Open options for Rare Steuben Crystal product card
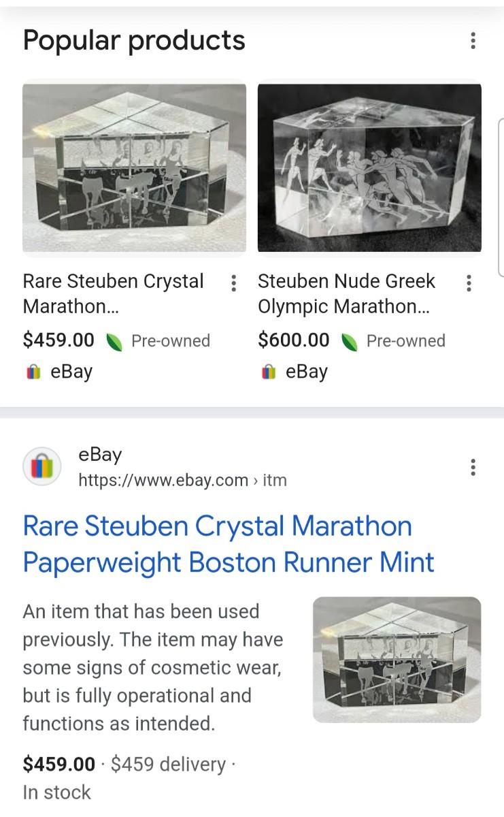 (x=233, y=283)
